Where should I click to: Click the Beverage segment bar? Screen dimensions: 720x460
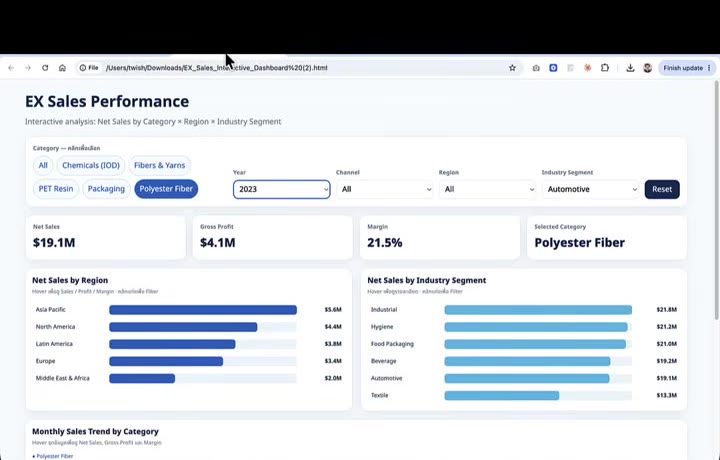click(x=527, y=361)
